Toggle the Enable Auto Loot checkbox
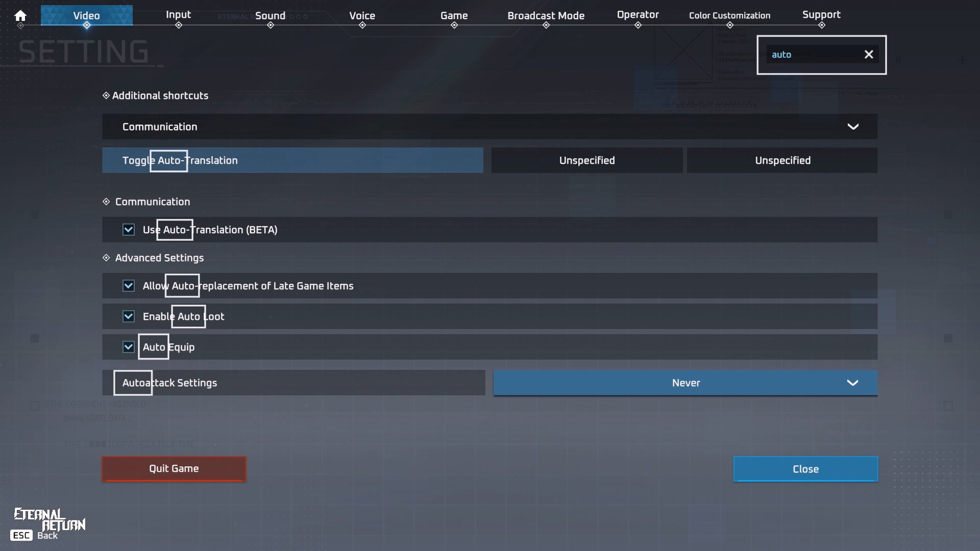The width and height of the screenshot is (980, 551). 129,316
